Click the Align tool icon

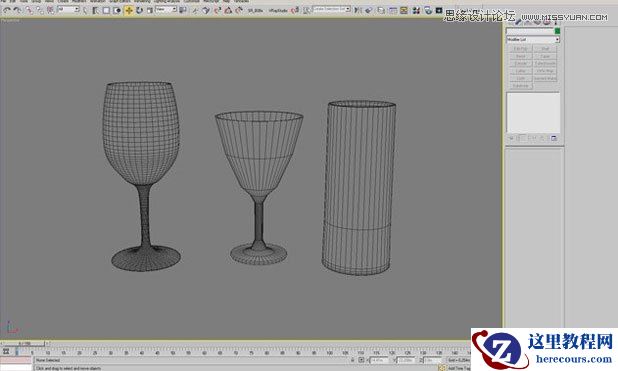click(369, 10)
